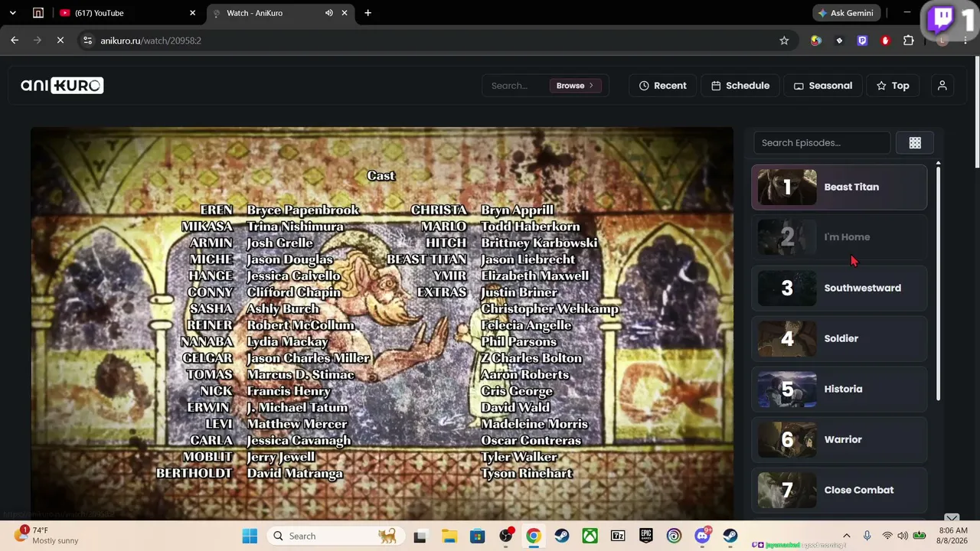Select the Watch - AniKuro tab

(x=279, y=13)
